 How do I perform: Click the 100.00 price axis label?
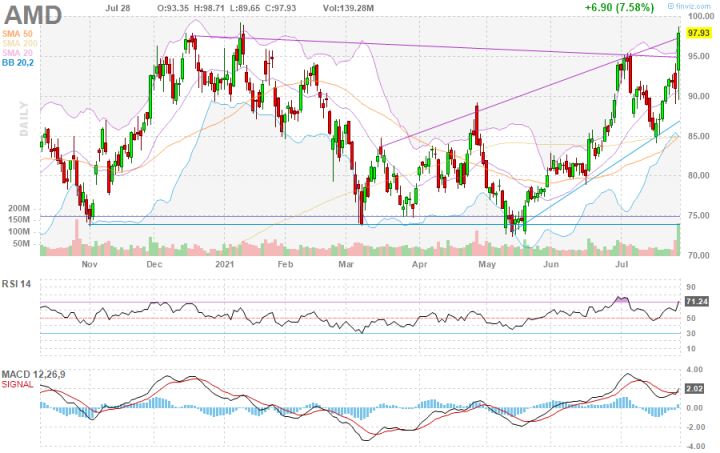pyautogui.click(x=701, y=17)
